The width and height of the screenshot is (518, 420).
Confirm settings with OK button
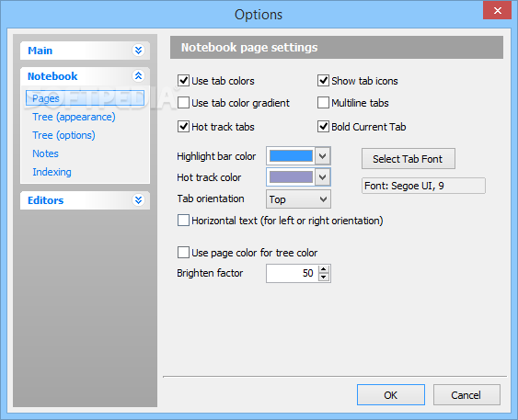[x=391, y=395]
